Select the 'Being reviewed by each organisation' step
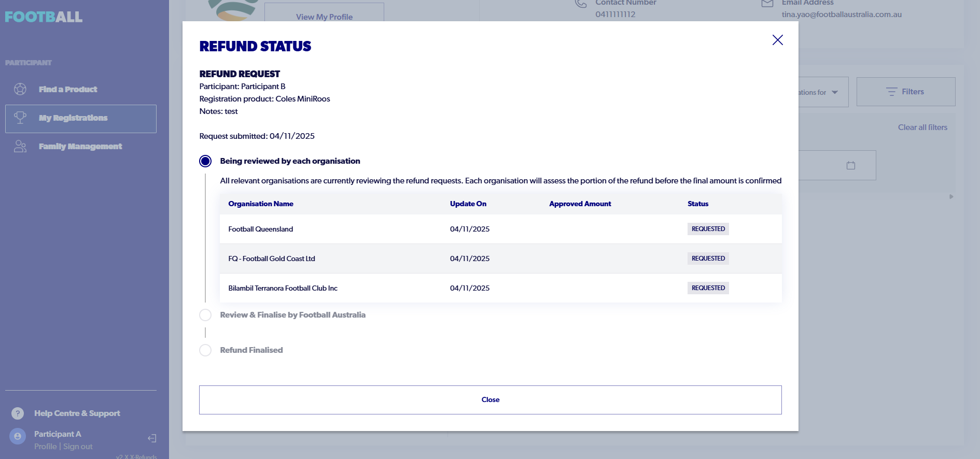Viewport: 980px width, 459px height. point(205,161)
